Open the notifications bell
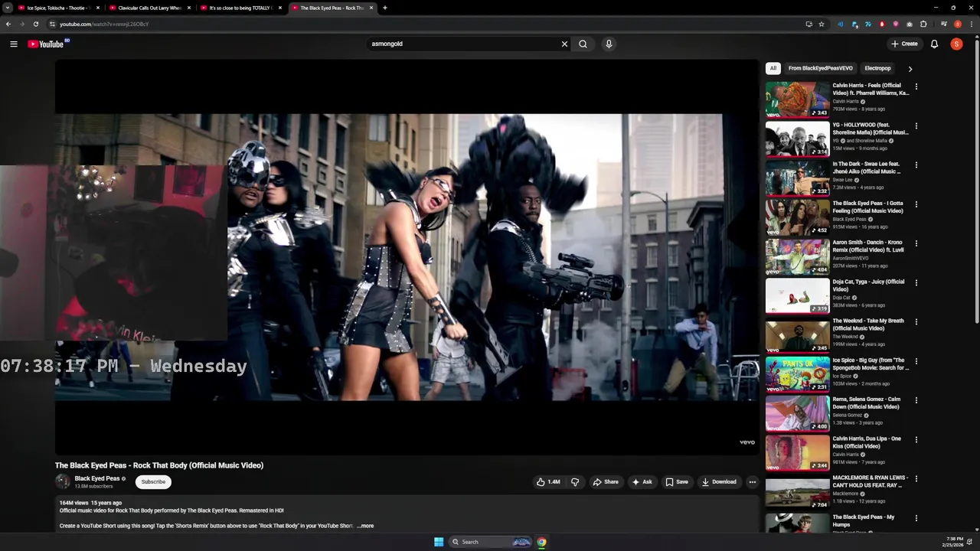Image resolution: width=980 pixels, height=551 pixels. [934, 44]
